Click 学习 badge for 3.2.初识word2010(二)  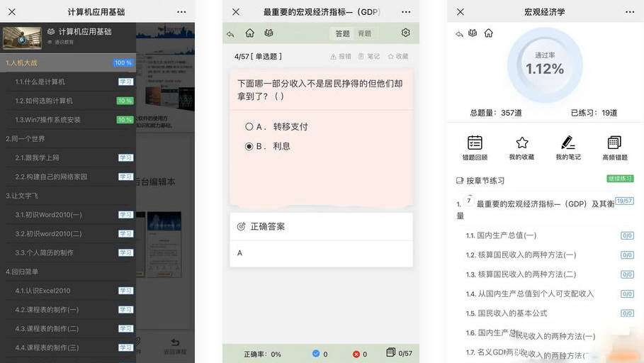[x=125, y=233]
